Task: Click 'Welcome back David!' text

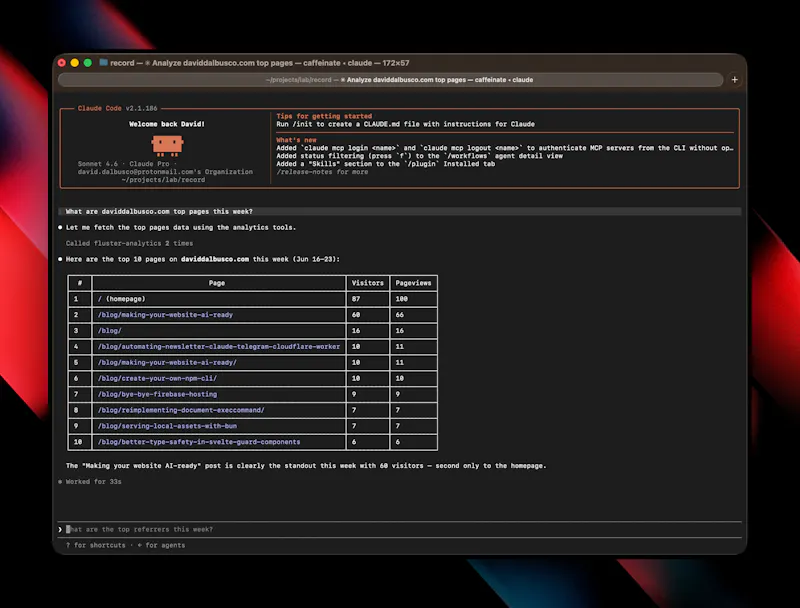Action: [x=167, y=124]
